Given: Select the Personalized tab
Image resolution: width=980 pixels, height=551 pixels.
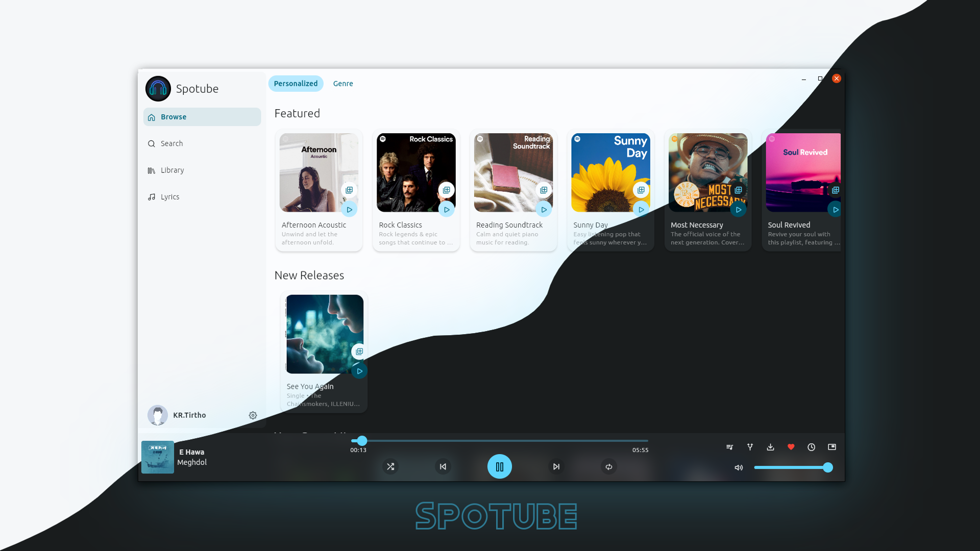Looking at the screenshot, I should click(x=296, y=83).
